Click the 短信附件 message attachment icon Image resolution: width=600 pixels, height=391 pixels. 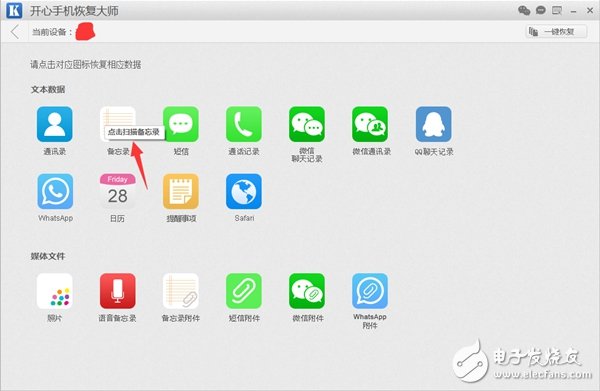244,291
